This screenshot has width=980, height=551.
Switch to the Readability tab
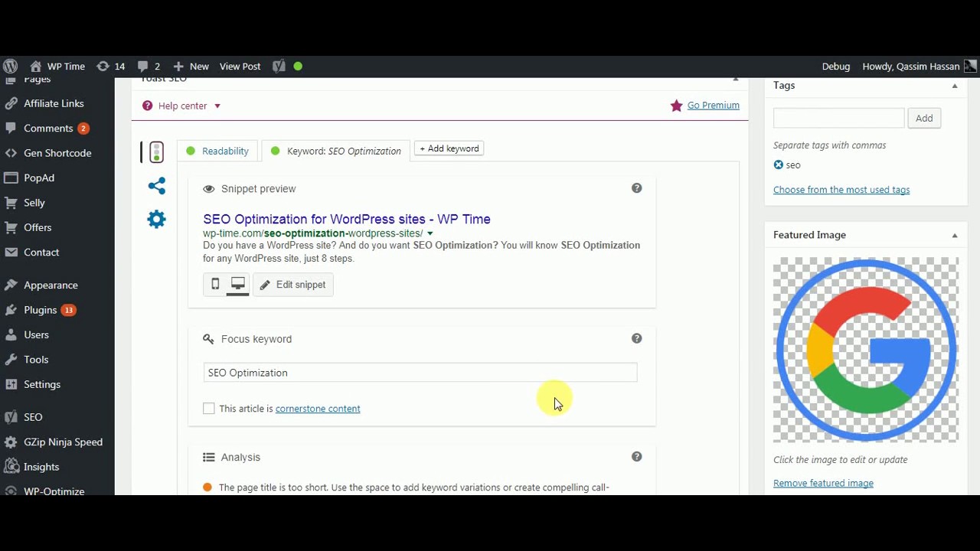pos(217,151)
